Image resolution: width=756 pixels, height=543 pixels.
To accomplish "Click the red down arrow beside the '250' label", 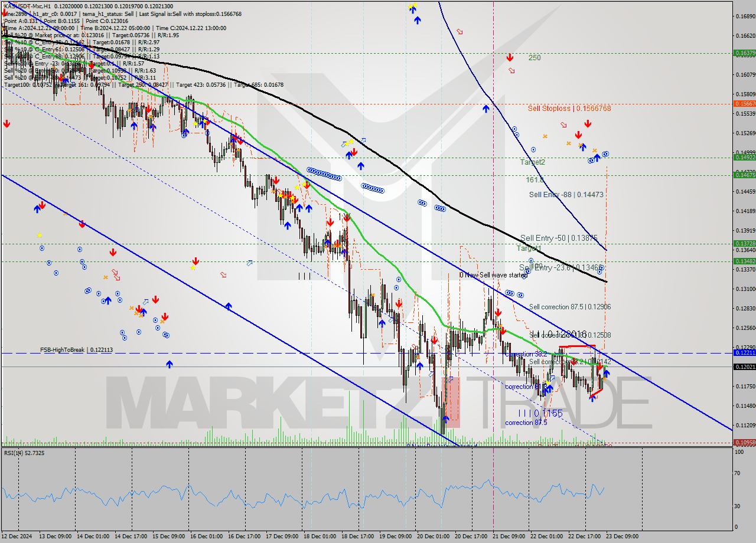I will click(509, 57).
